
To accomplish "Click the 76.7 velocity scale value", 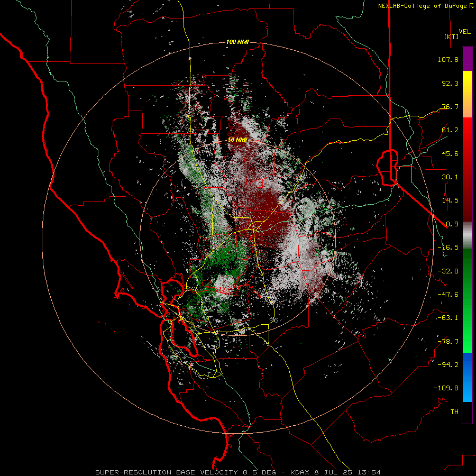I will point(450,106).
